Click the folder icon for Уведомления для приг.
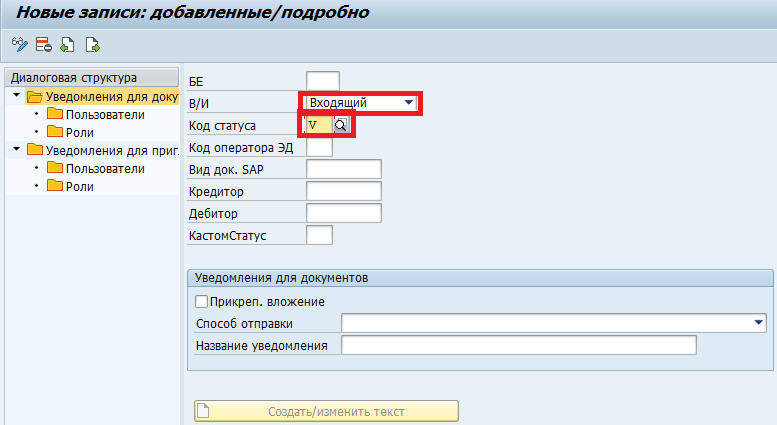The width and height of the screenshot is (777, 425). point(35,151)
